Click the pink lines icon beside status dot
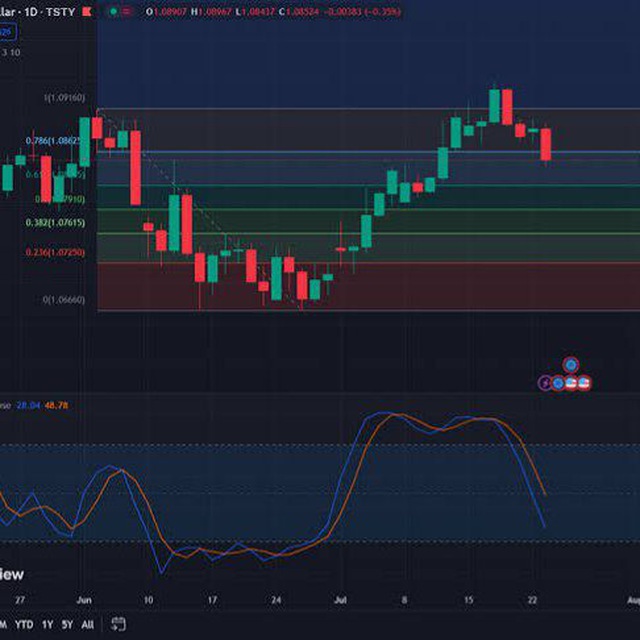Image resolution: width=640 pixels, height=640 pixels. (x=127, y=12)
